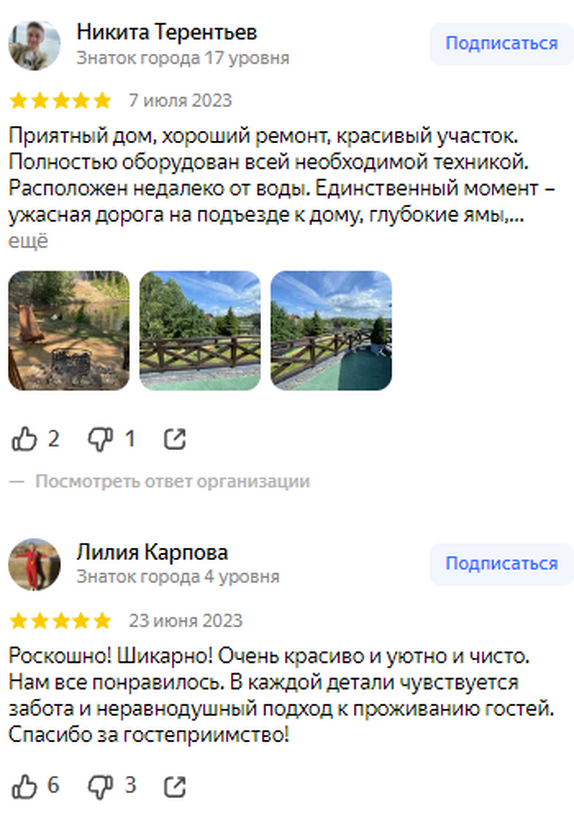Like Лилия Карпова's review with thumbs up
574x819 pixels.
point(24,786)
